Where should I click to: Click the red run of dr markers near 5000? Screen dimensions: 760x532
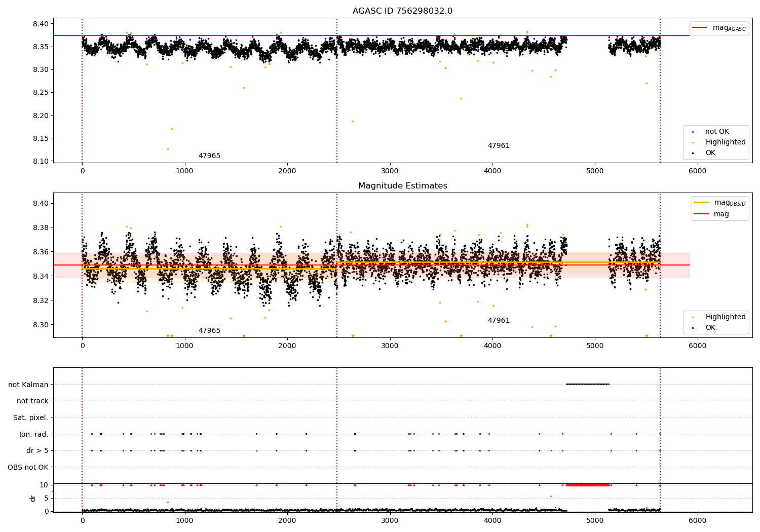[x=588, y=485]
